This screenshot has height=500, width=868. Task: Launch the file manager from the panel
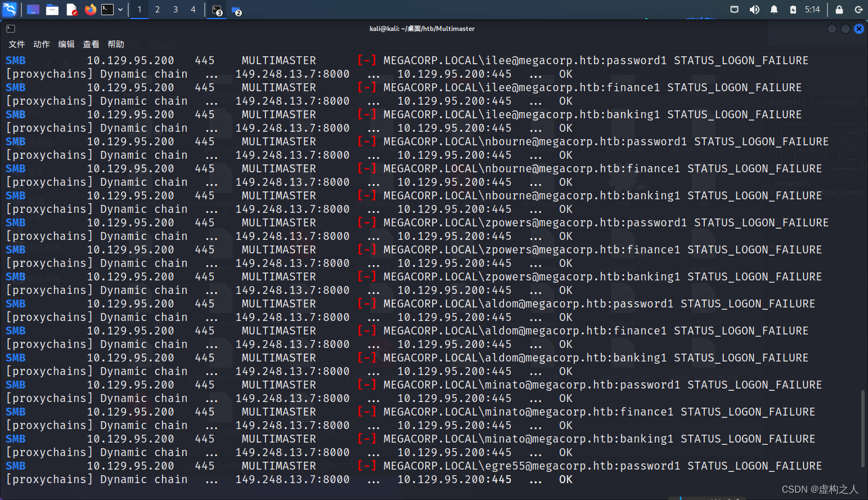click(52, 10)
